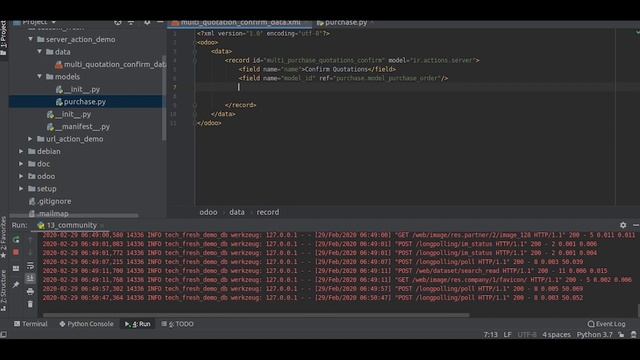
Task: Click the Confirm Quotations field line
Action: (317, 69)
